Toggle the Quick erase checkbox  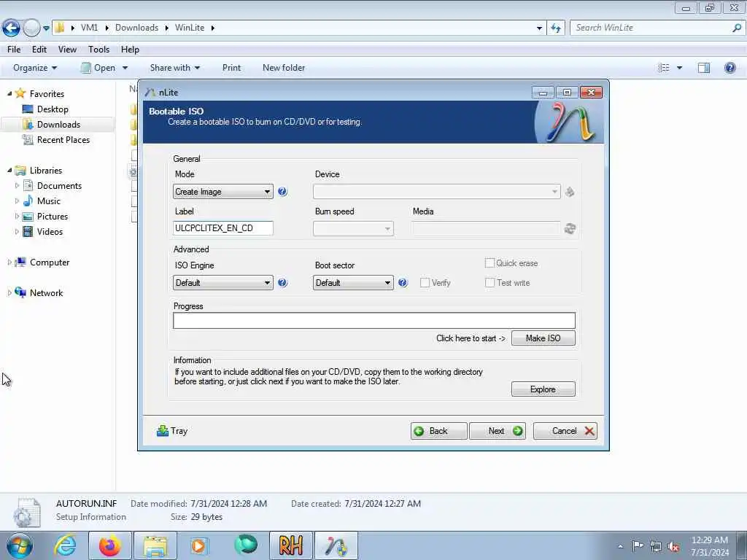click(x=489, y=262)
